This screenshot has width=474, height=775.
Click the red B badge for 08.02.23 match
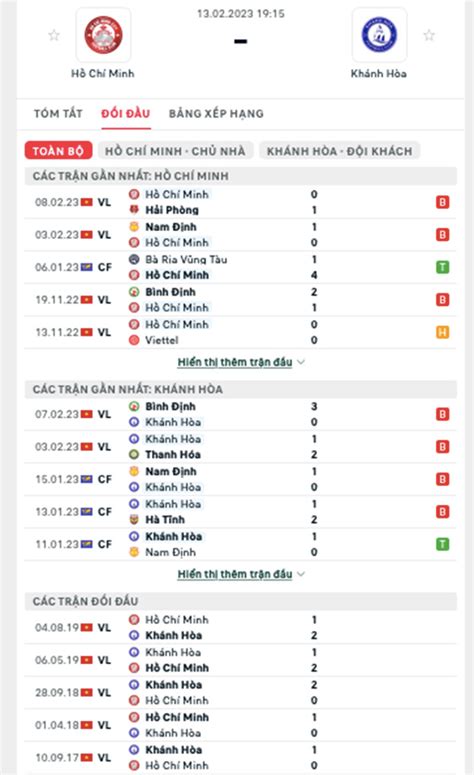click(x=442, y=202)
